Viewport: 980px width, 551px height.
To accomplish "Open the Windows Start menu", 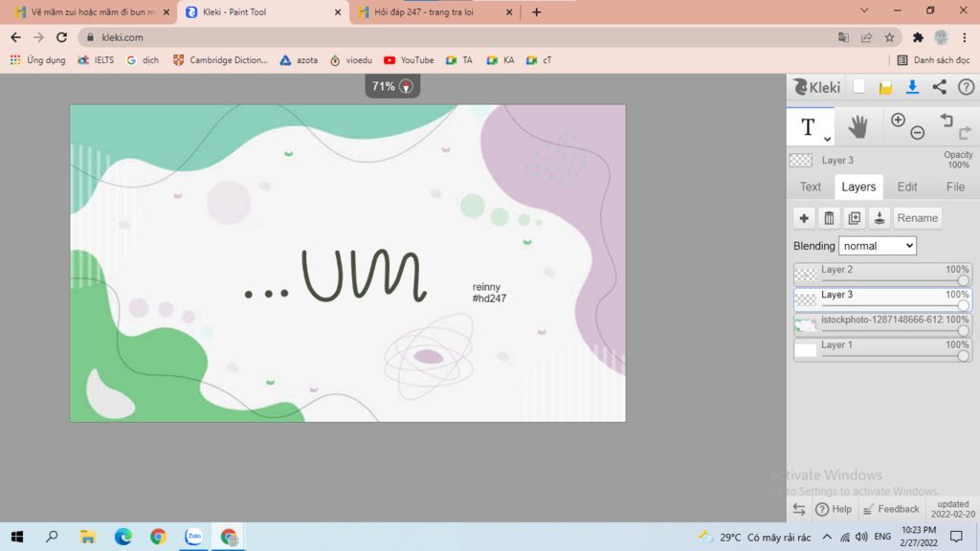I will (x=17, y=537).
